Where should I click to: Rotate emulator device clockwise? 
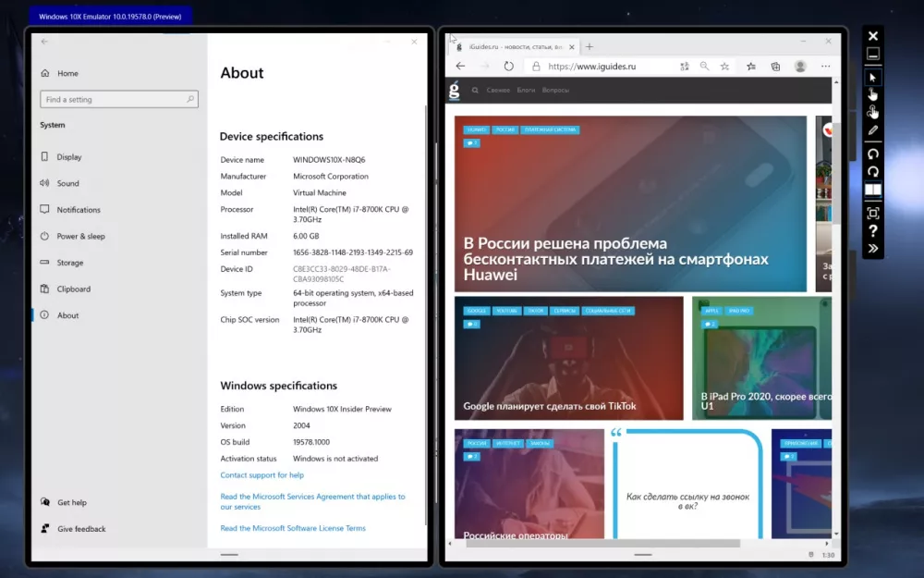[873, 172]
